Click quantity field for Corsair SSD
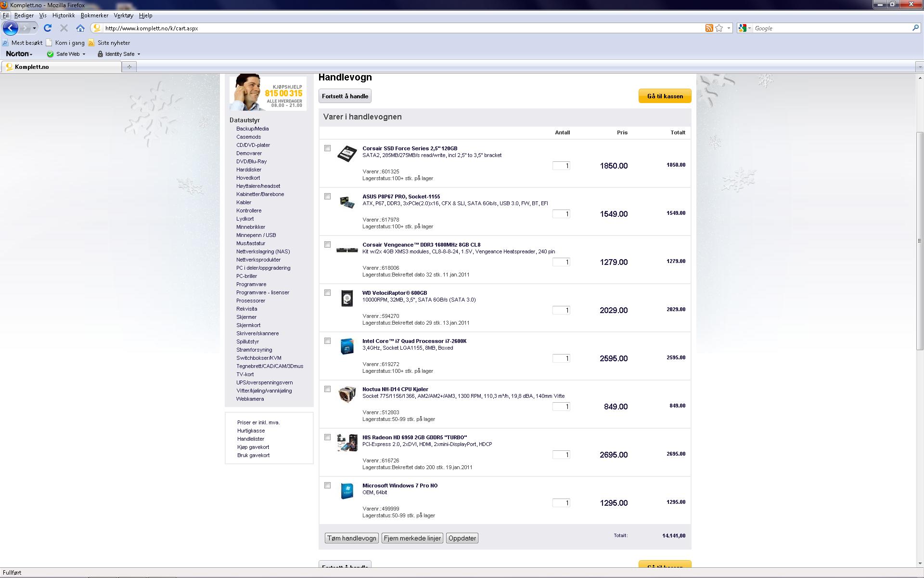924x578 pixels. point(561,166)
